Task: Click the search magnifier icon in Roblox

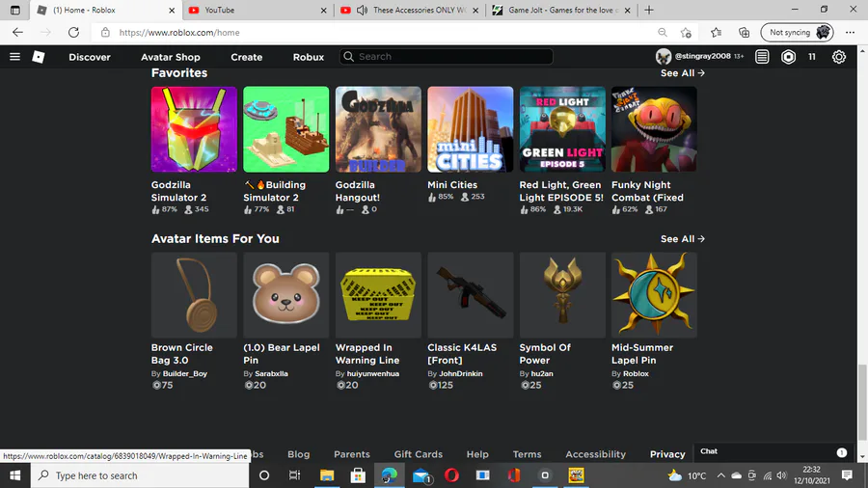Action: coord(348,57)
